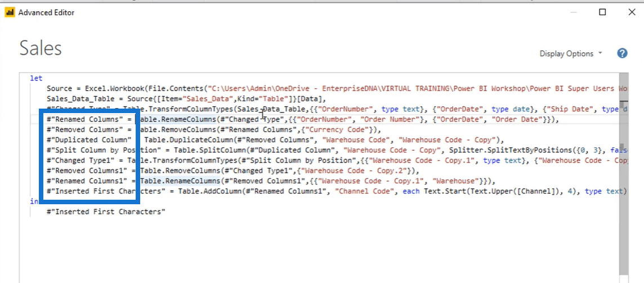Expand the Display Options dropdown

[x=570, y=53]
